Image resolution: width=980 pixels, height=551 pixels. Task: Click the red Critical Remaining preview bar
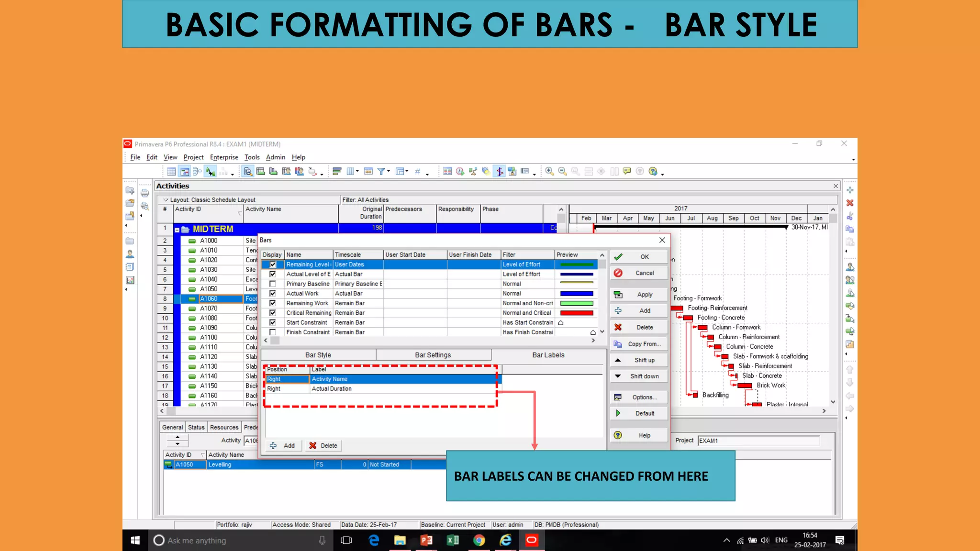coord(576,313)
